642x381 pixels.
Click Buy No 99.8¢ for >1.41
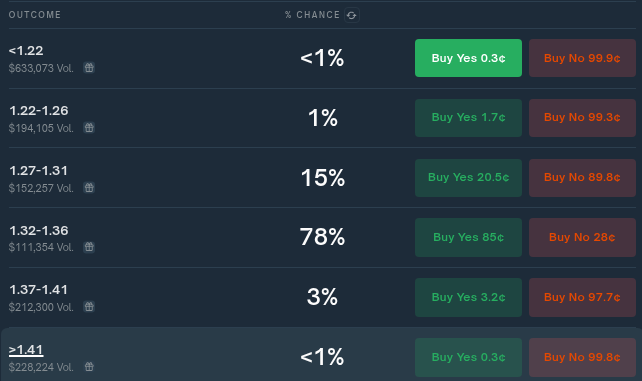(x=582, y=357)
